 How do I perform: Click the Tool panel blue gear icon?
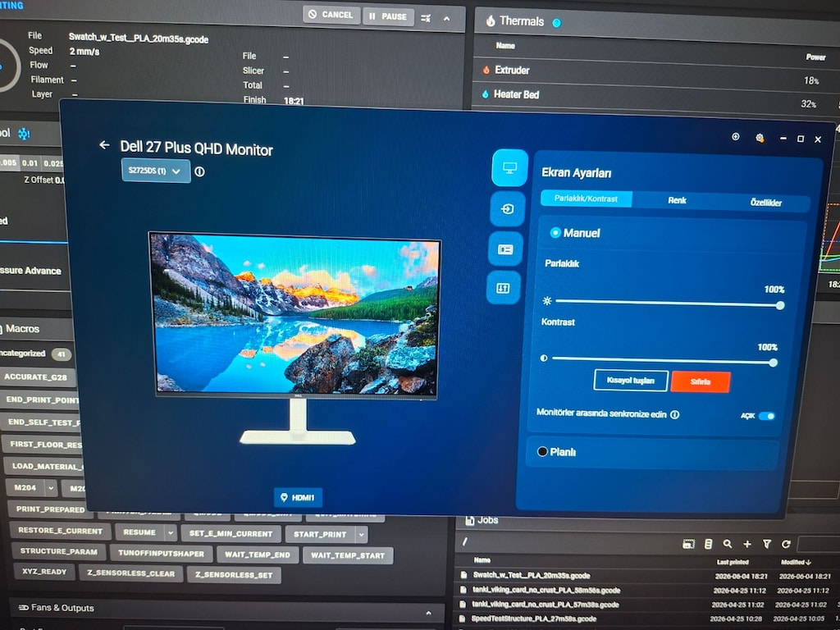[x=24, y=134]
